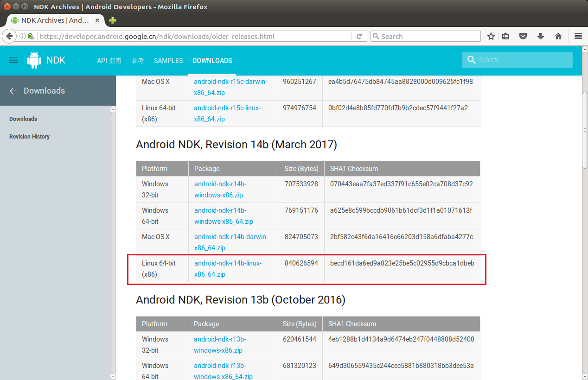Open the Firefox home page icon

tap(558, 36)
